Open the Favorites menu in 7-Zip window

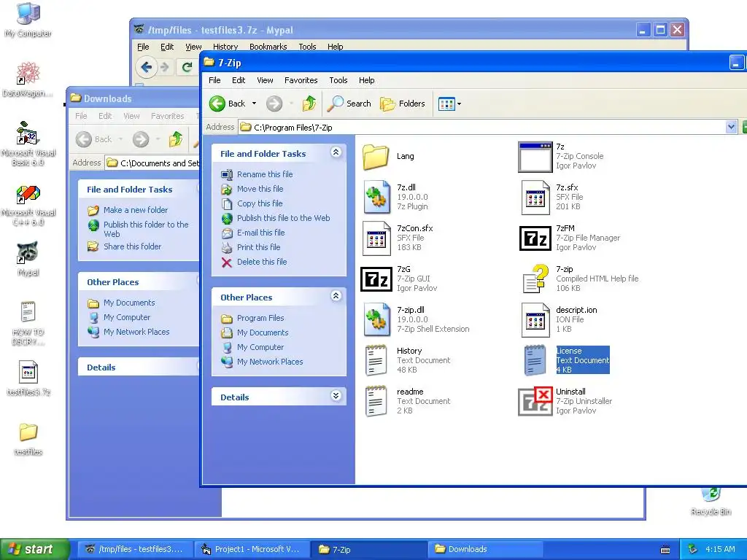click(301, 80)
